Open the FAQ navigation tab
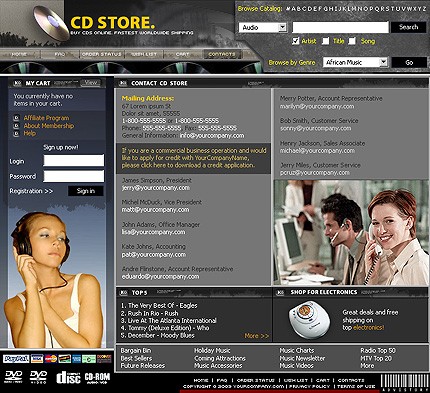 coord(60,54)
